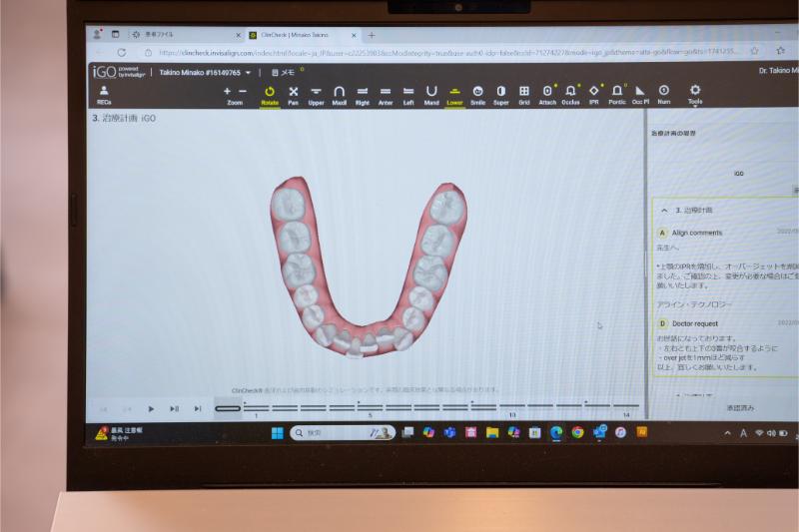
Task: Toggle IPR display
Action: (x=594, y=94)
